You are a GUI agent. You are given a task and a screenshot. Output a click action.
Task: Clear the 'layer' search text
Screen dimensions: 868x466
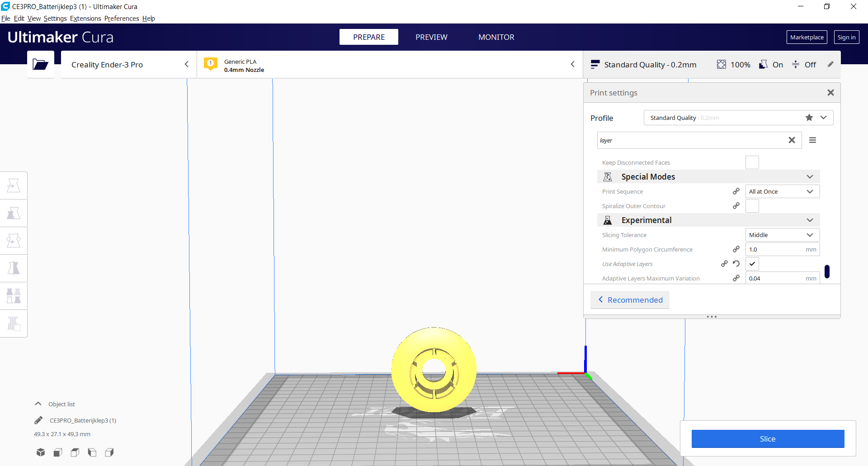coord(792,140)
